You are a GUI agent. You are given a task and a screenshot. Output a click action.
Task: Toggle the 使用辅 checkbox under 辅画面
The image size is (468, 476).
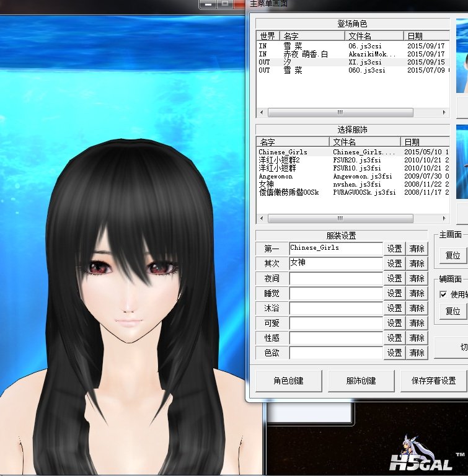[443, 294]
